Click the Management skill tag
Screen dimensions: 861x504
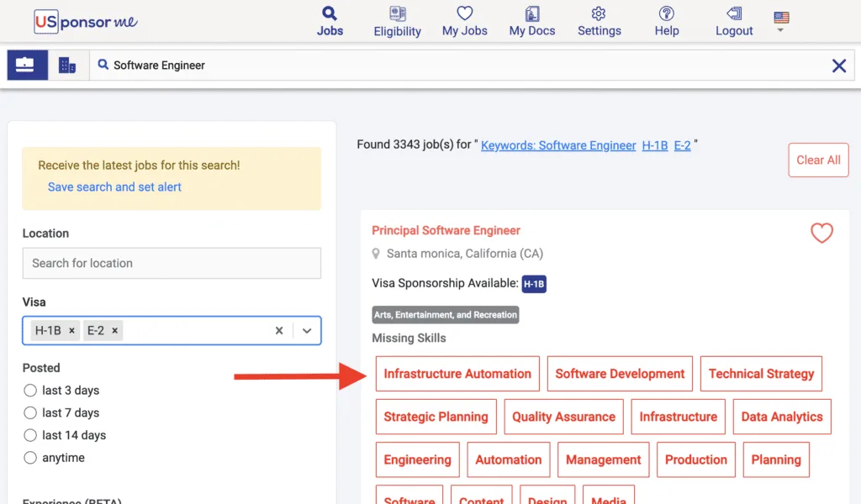[604, 459]
